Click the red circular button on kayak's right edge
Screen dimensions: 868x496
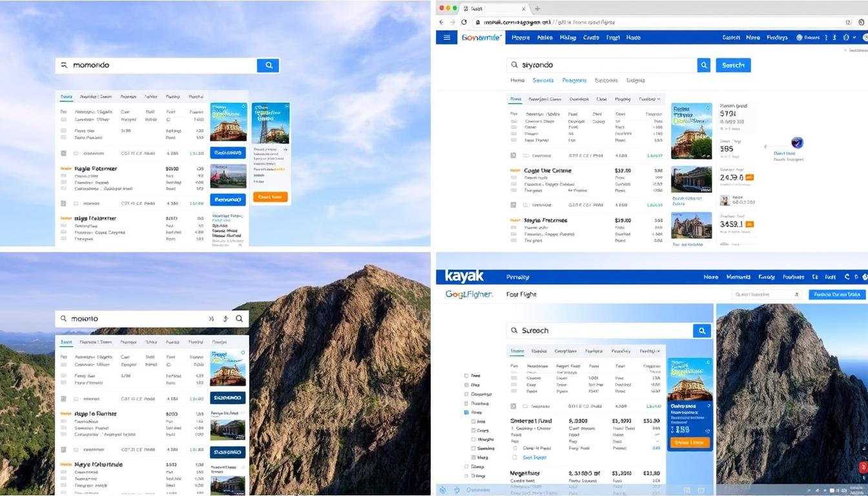click(x=862, y=466)
